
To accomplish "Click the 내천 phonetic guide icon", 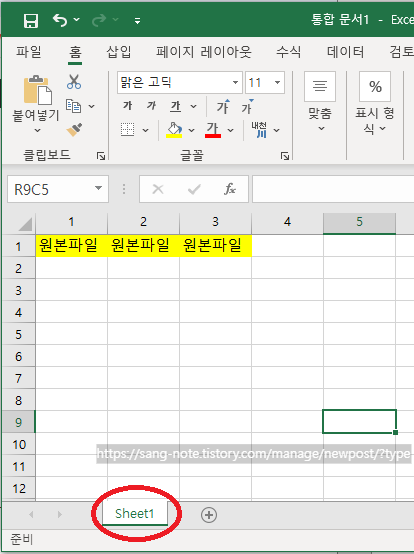I will [259, 130].
